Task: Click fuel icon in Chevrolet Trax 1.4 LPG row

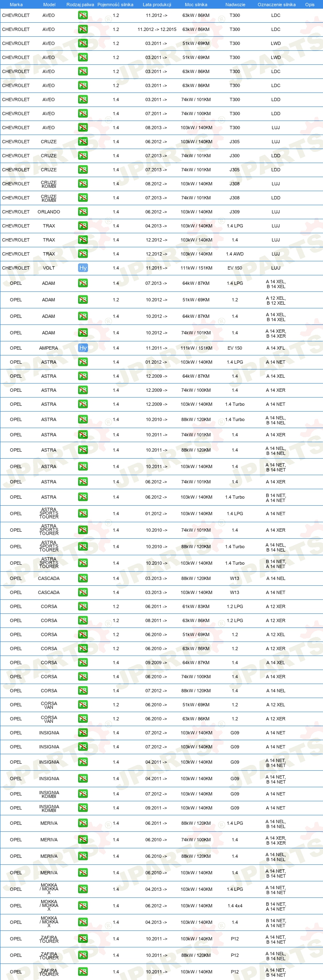Action: (83, 226)
